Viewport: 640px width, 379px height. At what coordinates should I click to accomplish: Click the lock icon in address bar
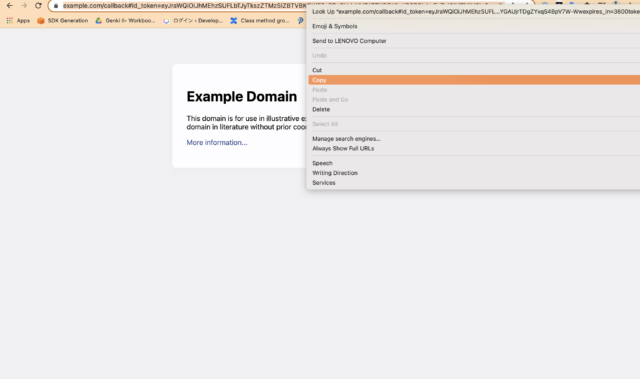tap(56, 6)
